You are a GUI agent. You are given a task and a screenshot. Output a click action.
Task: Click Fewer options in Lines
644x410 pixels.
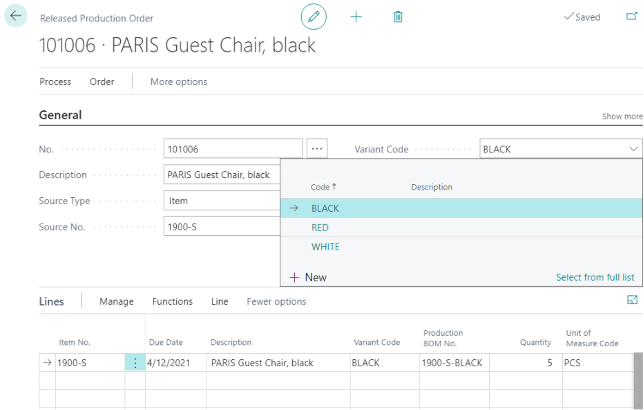[276, 302]
